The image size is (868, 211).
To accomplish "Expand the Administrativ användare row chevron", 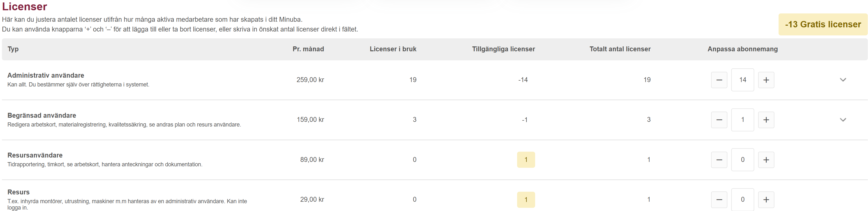I will tap(843, 80).
